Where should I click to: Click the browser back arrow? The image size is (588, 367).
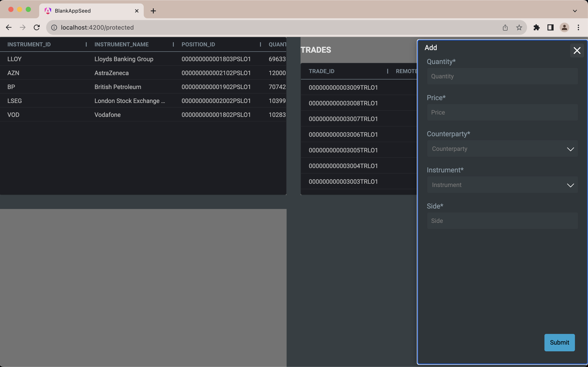click(9, 27)
